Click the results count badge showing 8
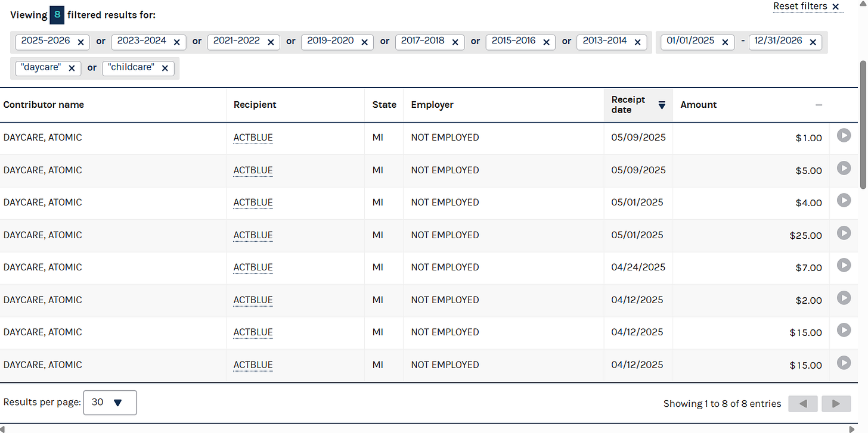868x433 pixels. [x=57, y=15]
